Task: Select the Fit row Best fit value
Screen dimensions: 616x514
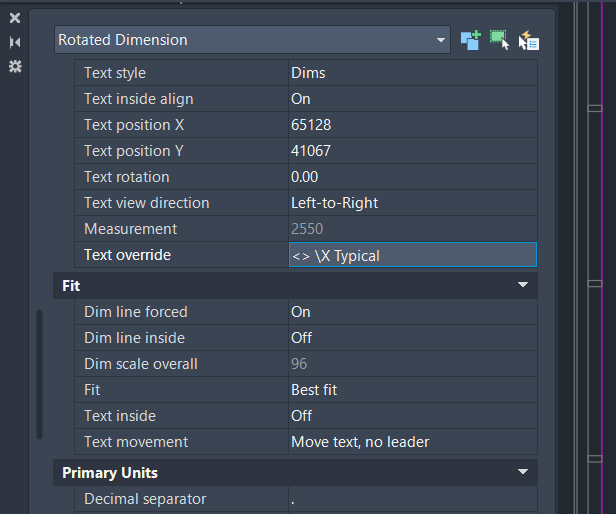Action: click(x=412, y=390)
